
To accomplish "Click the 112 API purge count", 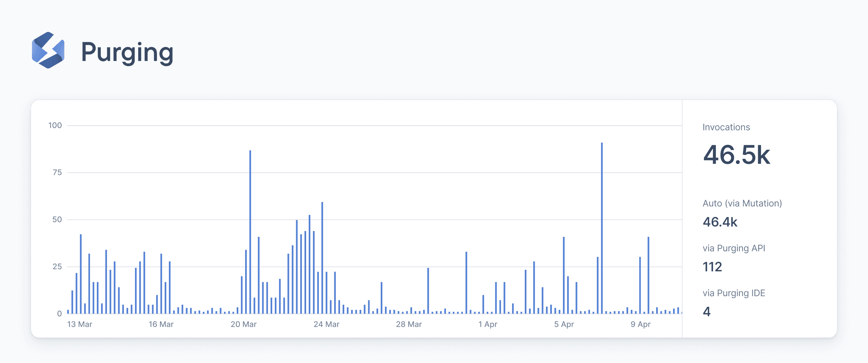I will tap(712, 267).
